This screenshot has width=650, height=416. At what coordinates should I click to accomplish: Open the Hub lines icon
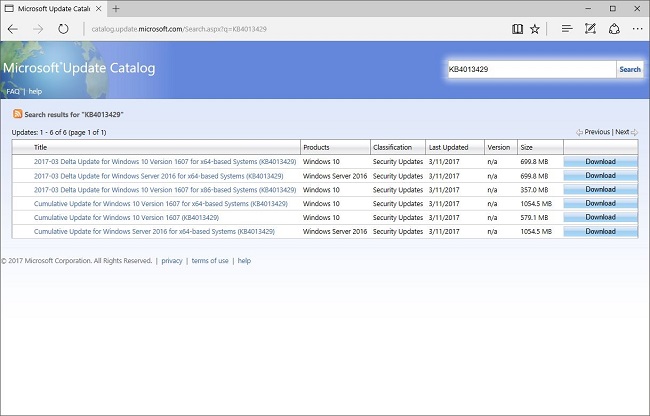[567, 29]
